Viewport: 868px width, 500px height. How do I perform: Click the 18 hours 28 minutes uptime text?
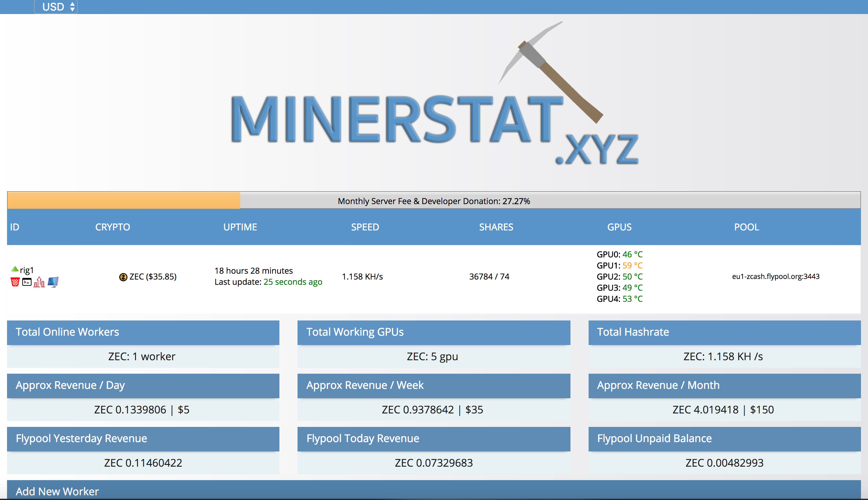254,270
